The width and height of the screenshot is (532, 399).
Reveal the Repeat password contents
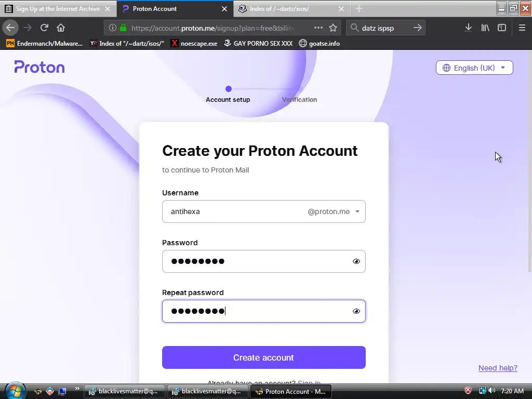(356, 311)
